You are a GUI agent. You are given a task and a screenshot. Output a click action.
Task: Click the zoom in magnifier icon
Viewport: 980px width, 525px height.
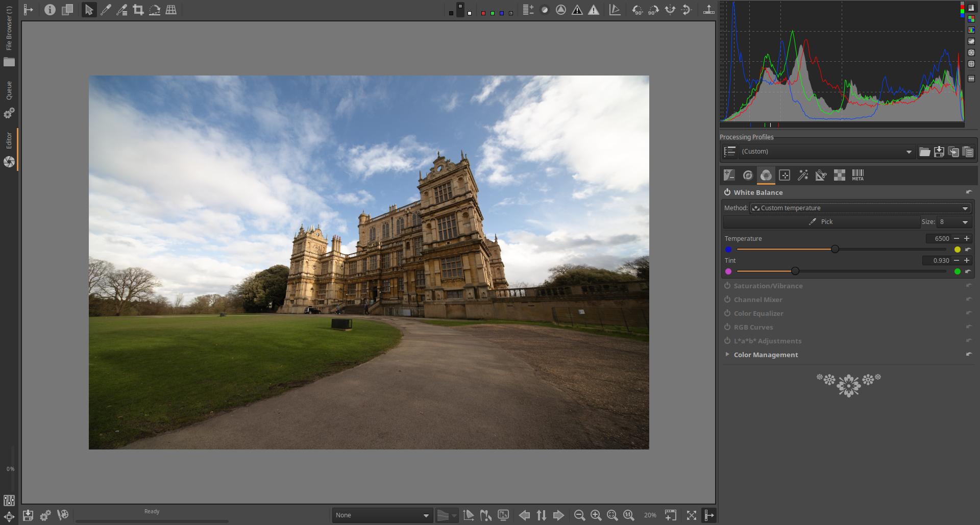596,515
